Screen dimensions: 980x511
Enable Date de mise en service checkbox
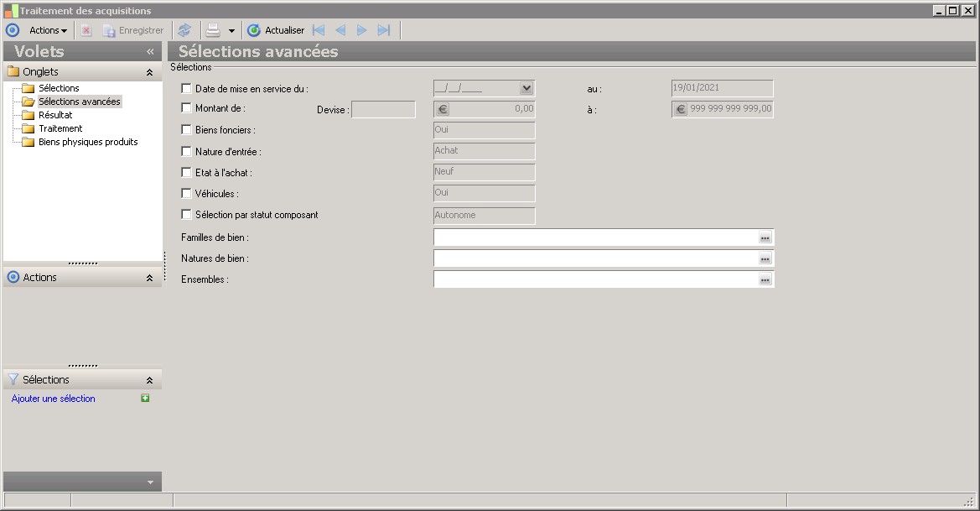point(186,88)
